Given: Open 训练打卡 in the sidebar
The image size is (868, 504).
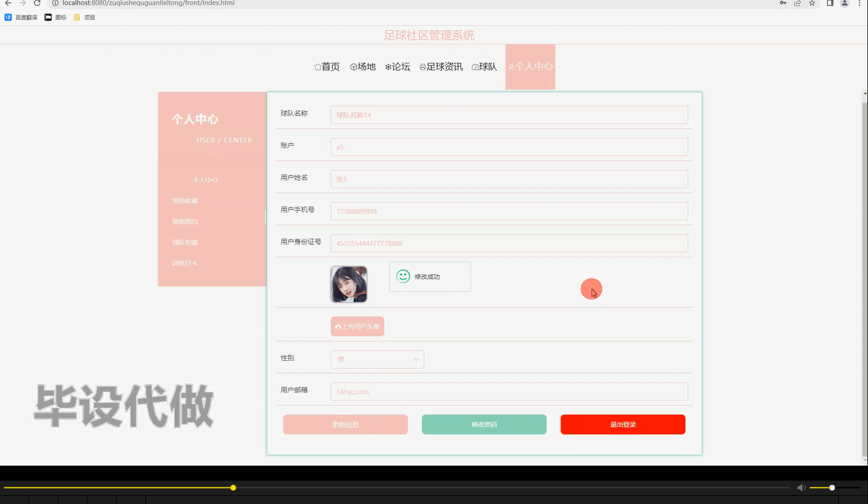Looking at the screenshot, I should tap(184, 263).
